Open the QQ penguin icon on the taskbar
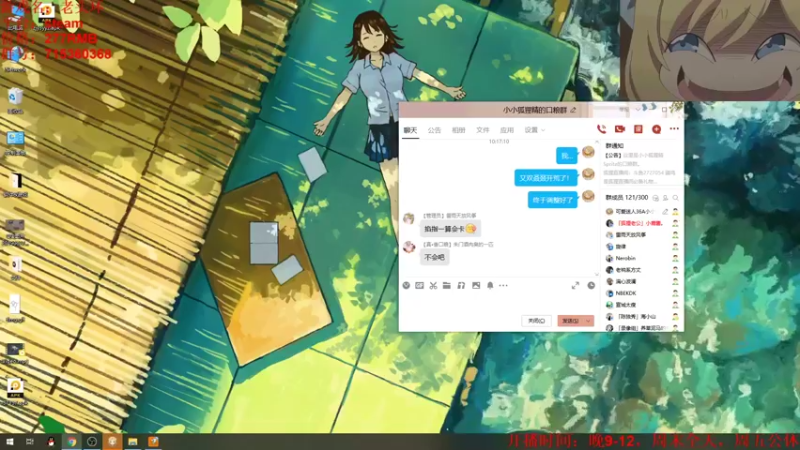The width and height of the screenshot is (800, 450). [51, 442]
